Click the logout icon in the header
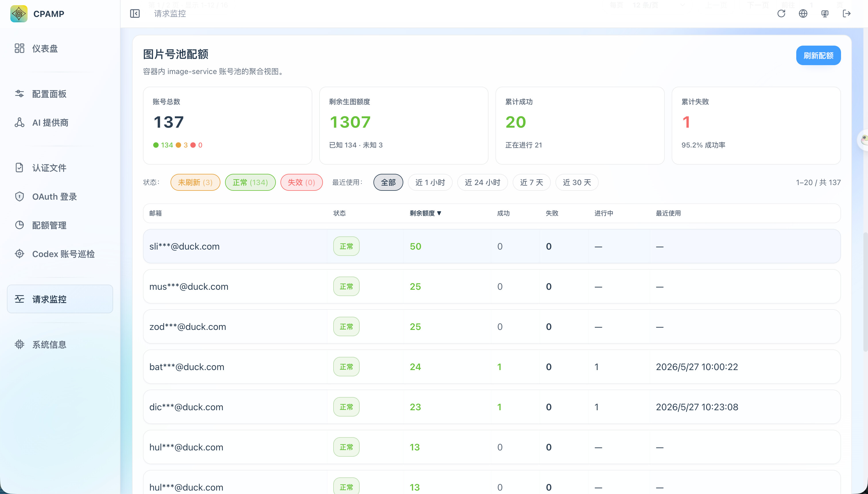Viewport: 868px width, 494px height. tap(846, 13)
